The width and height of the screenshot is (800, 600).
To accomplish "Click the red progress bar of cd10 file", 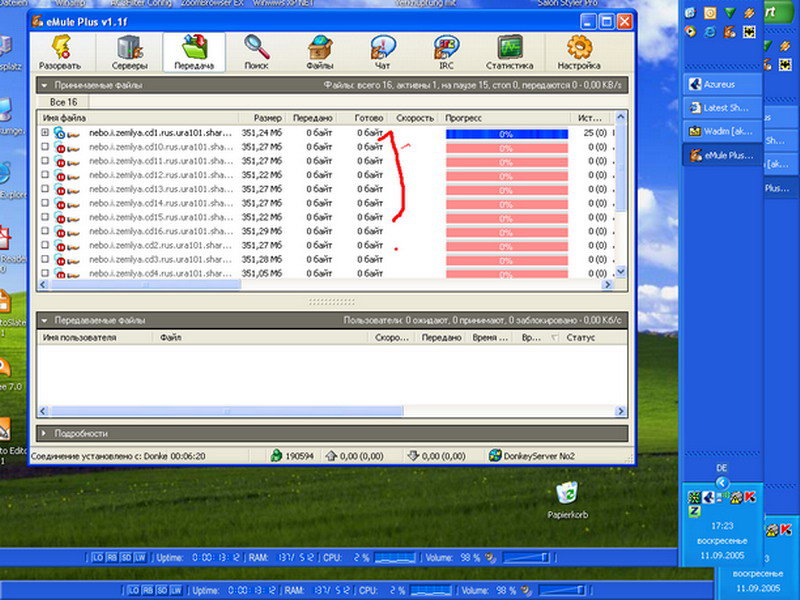I will 507,148.
